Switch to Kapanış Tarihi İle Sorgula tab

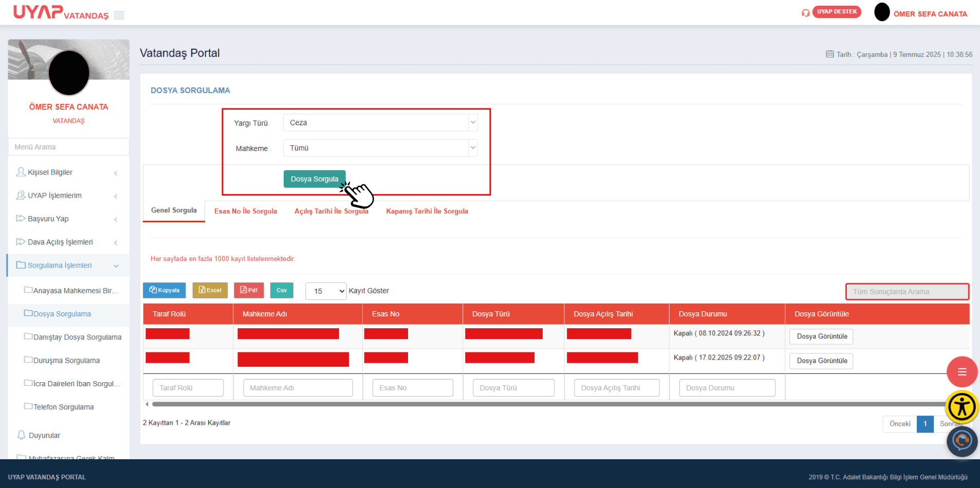pos(427,211)
